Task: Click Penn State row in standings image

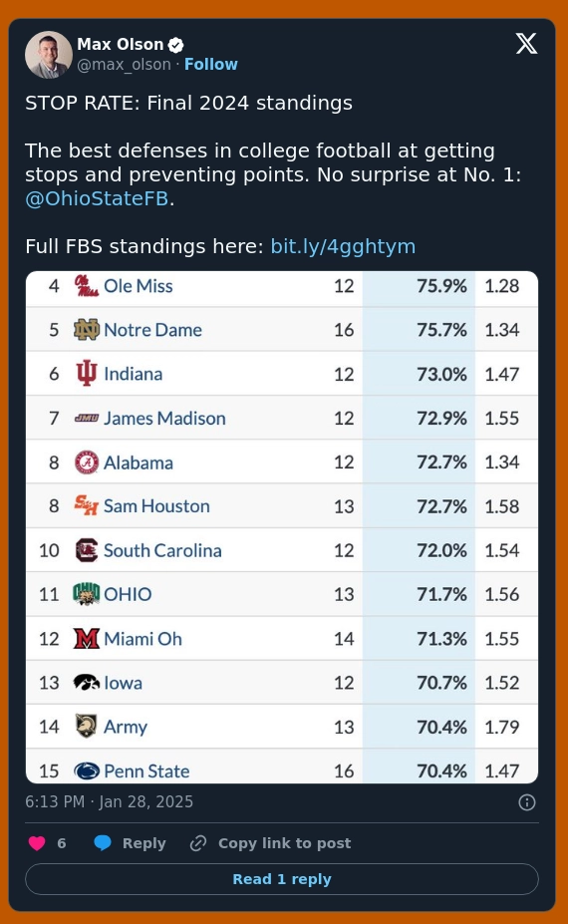Action: pos(282,767)
